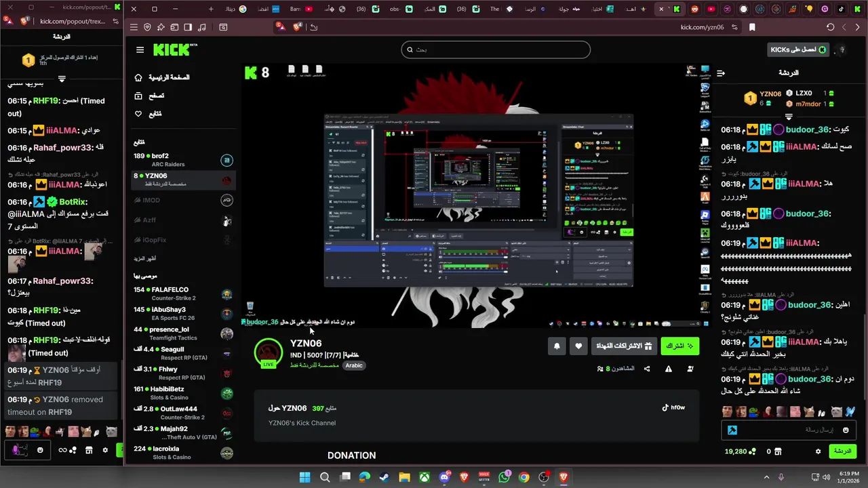The height and width of the screenshot is (488, 868).
Task: Open Majah92 recommended channel
Action: tap(183, 432)
